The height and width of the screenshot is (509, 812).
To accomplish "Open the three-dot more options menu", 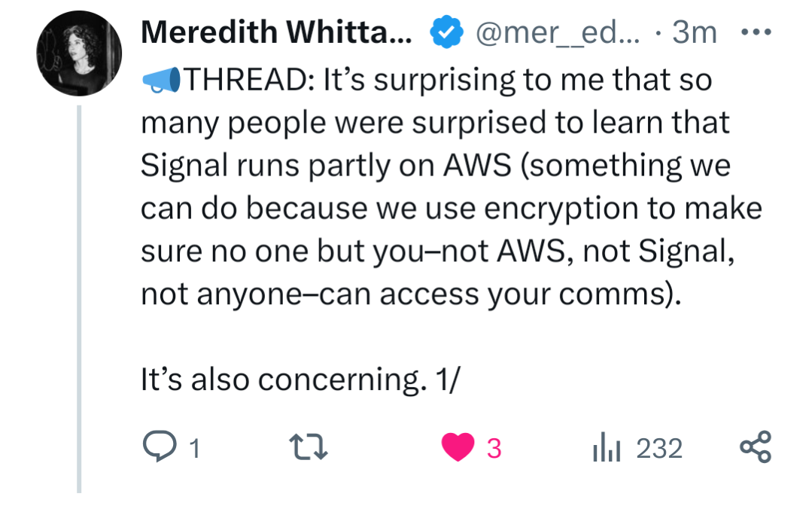I will click(756, 33).
